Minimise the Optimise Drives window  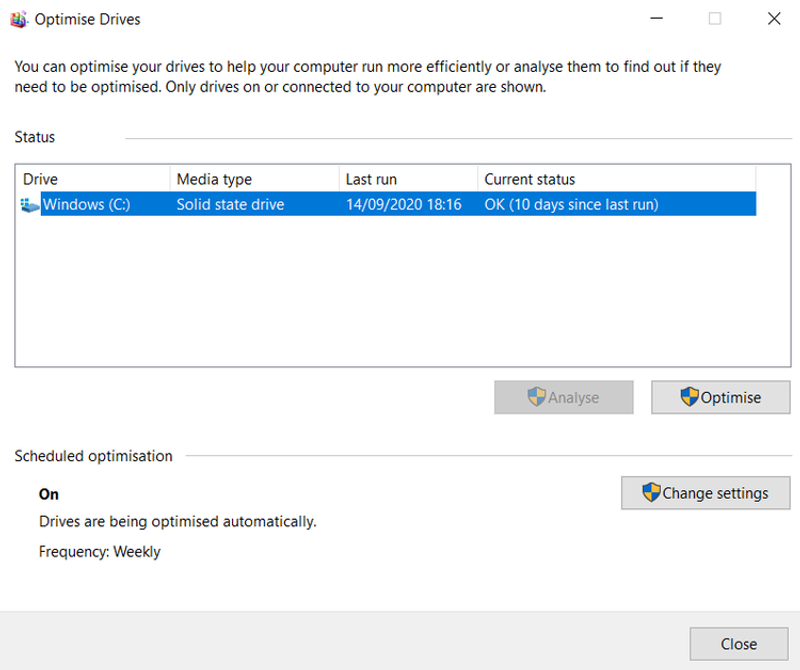tap(656, 19)
